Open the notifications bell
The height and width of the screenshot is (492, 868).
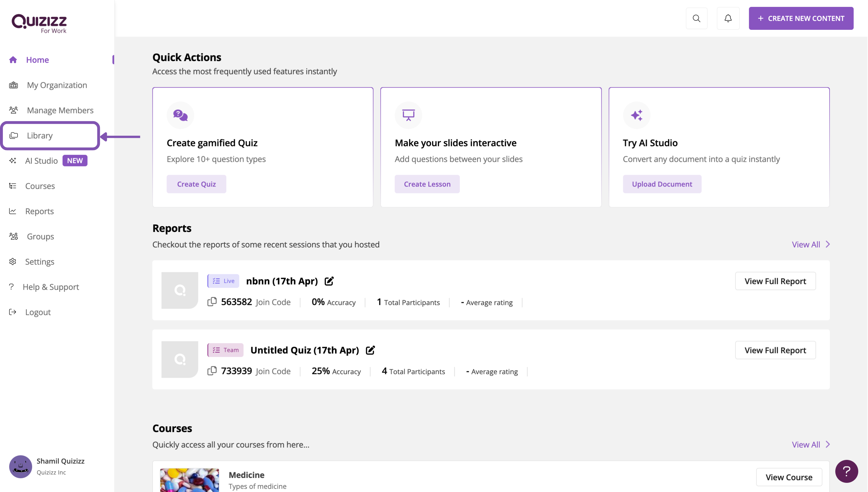click(728, 18)
